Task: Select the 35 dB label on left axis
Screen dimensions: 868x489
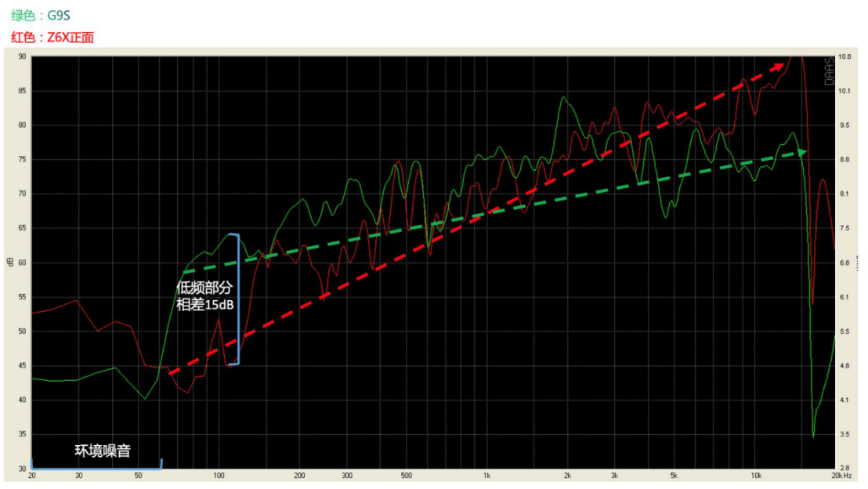Action: pyautogui.click(x=22, y=434)
